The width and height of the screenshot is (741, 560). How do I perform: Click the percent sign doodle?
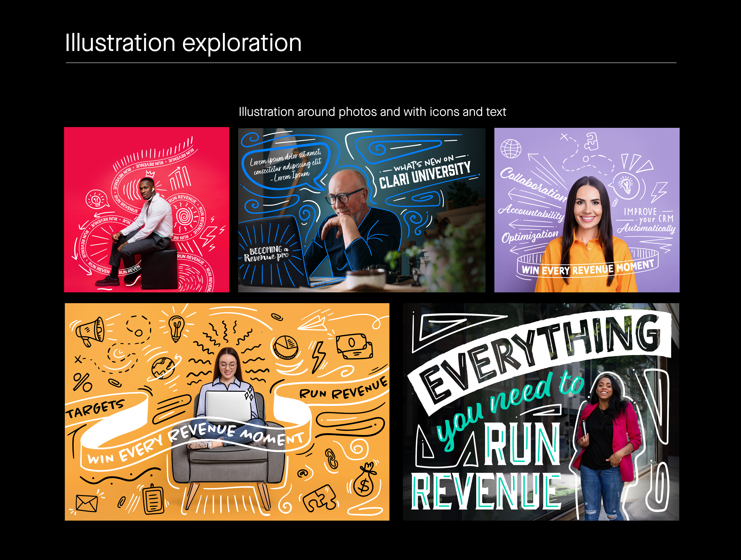pos(82,382)
